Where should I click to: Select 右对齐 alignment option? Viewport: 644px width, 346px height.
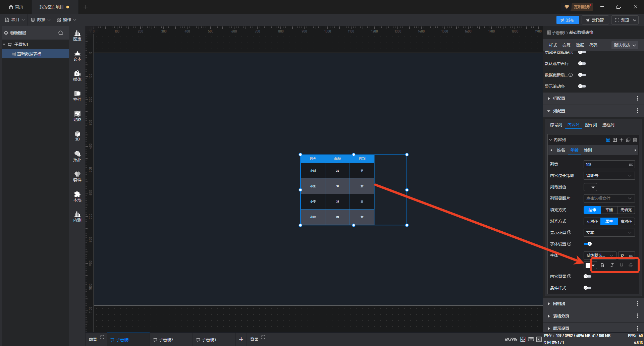[626, 221]
